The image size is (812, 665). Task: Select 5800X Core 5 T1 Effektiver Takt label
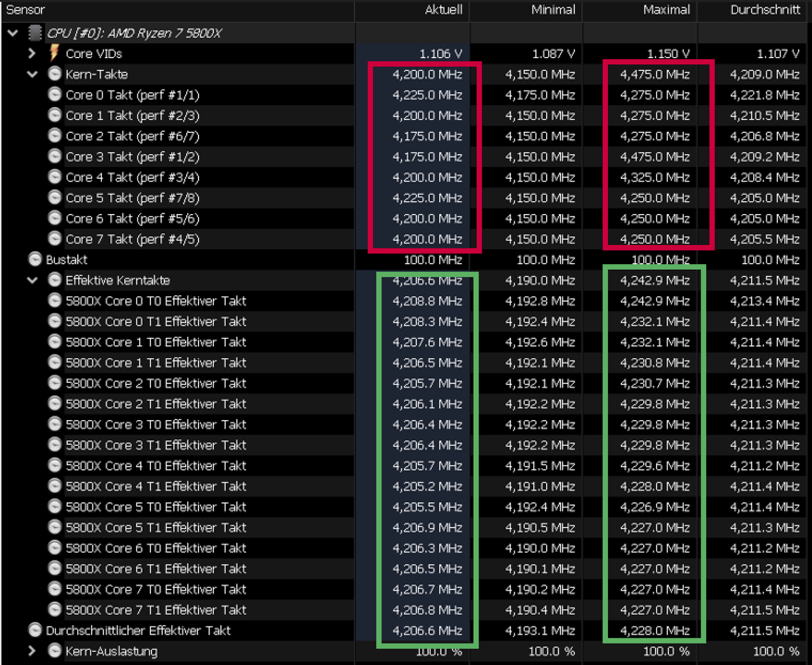tap(156, 527)
